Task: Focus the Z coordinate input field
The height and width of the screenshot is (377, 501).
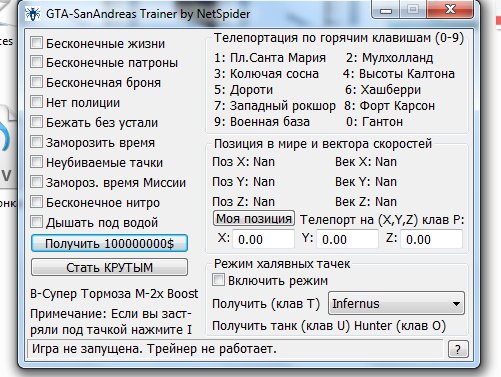Action: tap(431, 239)
